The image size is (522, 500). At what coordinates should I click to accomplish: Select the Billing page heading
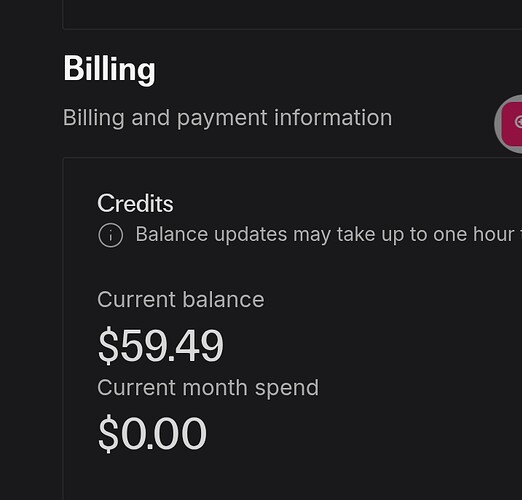coord(109,69)
